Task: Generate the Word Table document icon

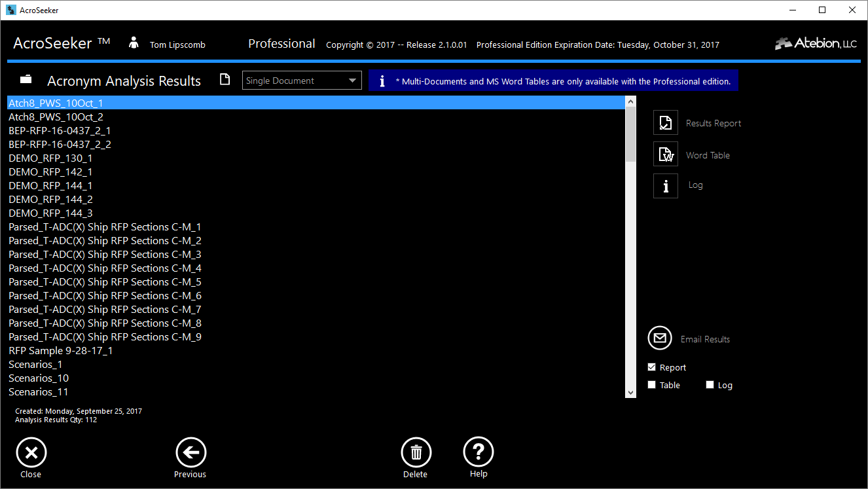Action: pyautogui.click(x=666, y=154)
